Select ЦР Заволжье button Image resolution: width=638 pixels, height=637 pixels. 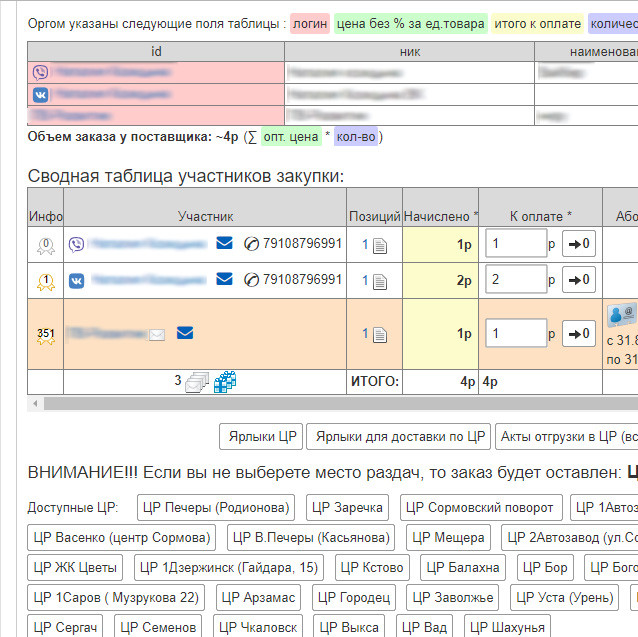[452, 598]
